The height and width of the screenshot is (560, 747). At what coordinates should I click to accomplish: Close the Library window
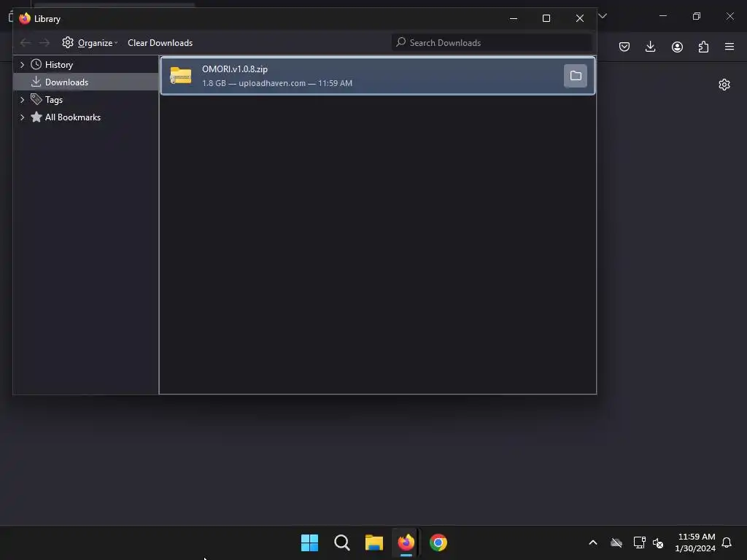coord(580,18)
